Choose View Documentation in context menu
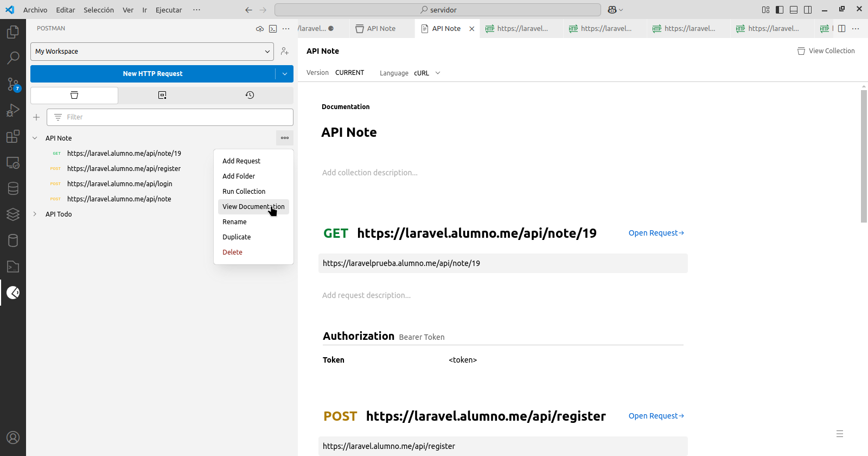 (253, 207)
